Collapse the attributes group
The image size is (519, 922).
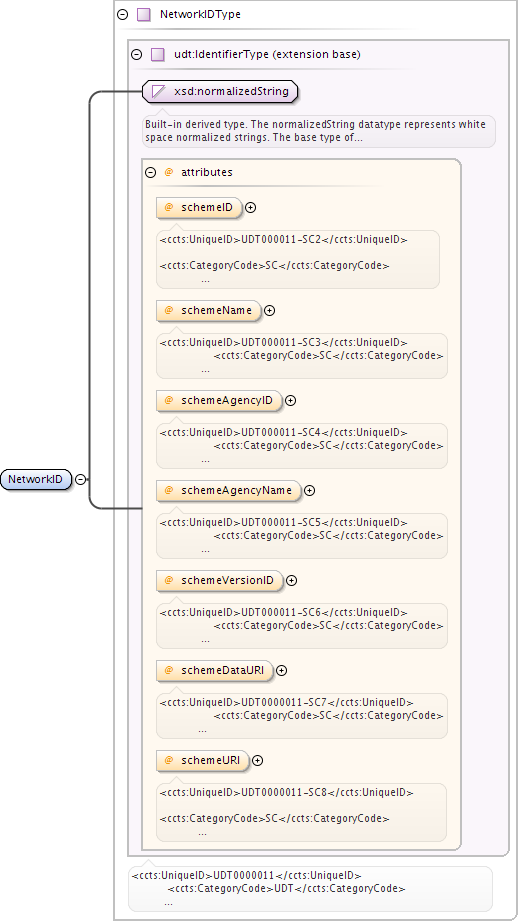coord(150,172)
